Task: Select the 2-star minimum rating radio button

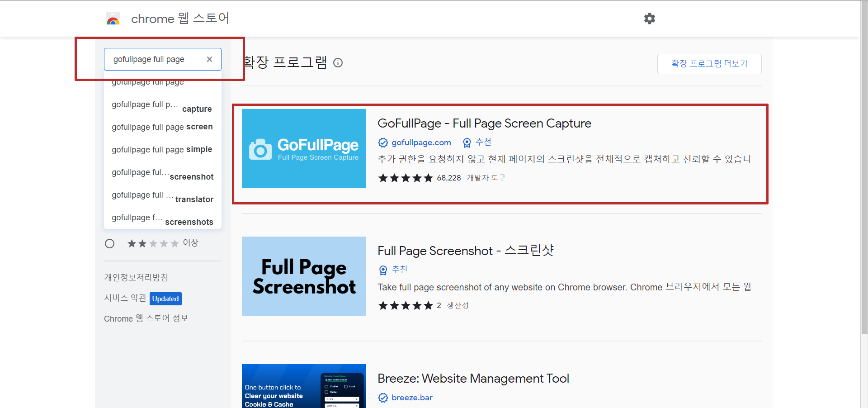Action: pos(109,243)
